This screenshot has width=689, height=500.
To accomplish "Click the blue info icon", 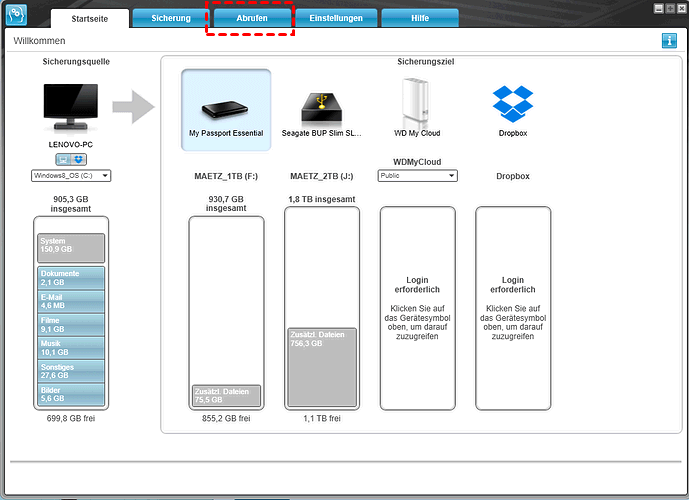I will [x=669, y=40].
